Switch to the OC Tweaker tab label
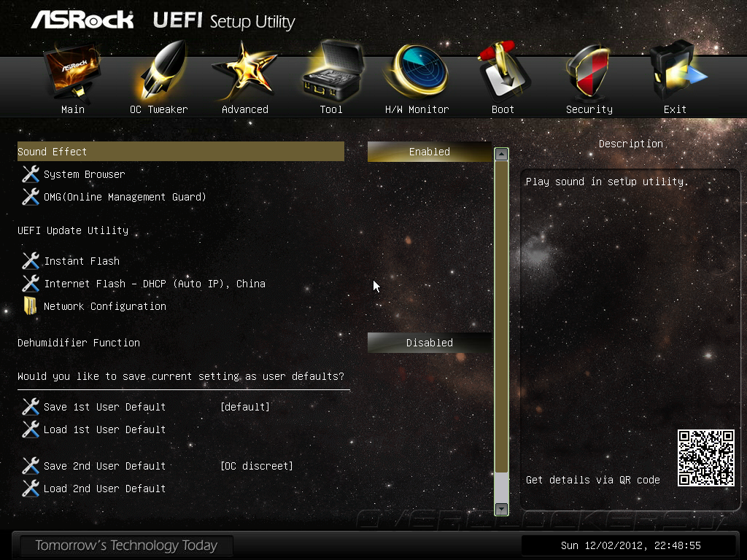Image resolution: width=747 pixels, height=560 pixels. [158, 109]
